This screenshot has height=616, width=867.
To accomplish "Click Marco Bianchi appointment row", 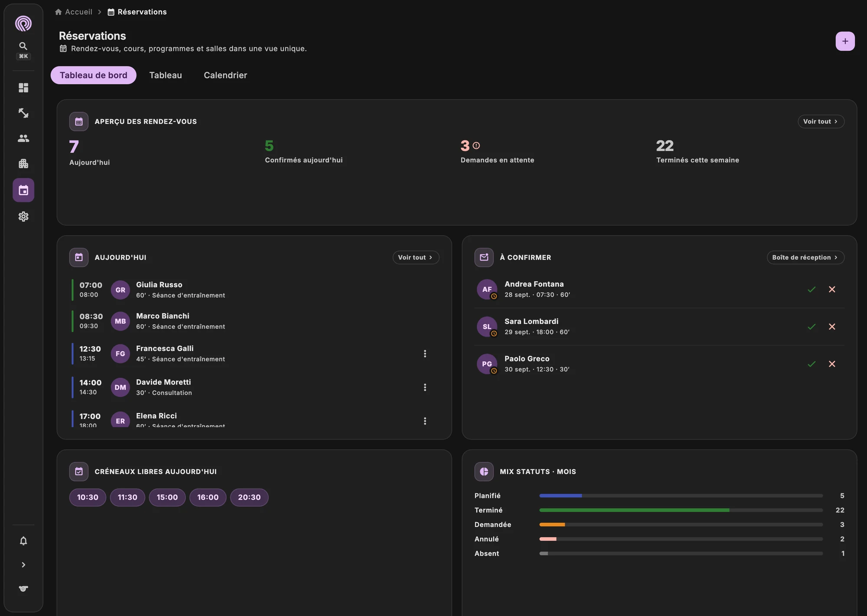I will pyautogui.click(x=254, y=321).
